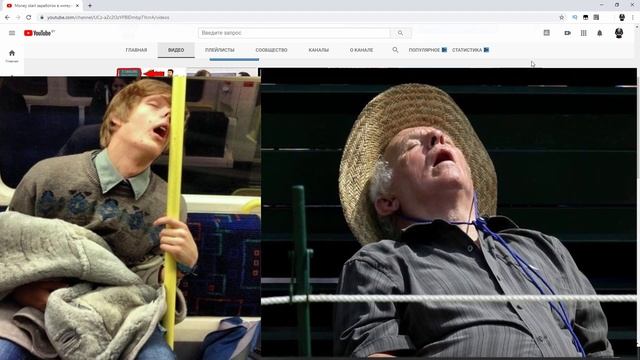Click the black mask extension icon

pyautogui.click(x=585, y=18)
